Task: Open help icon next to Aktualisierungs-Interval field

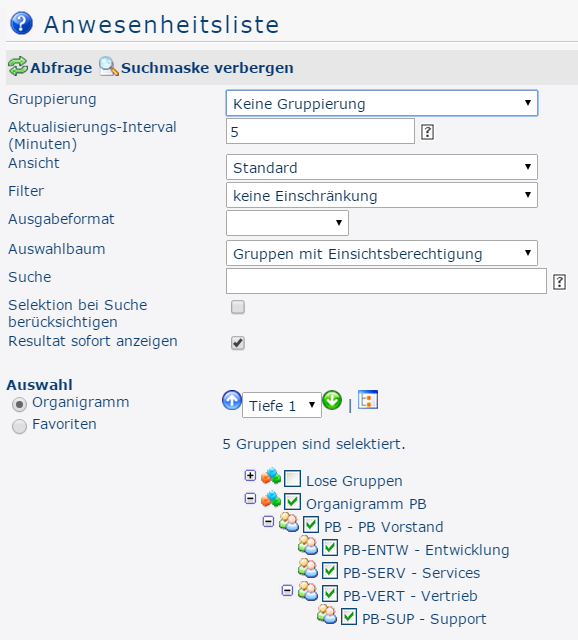Action: pos(427,132)
